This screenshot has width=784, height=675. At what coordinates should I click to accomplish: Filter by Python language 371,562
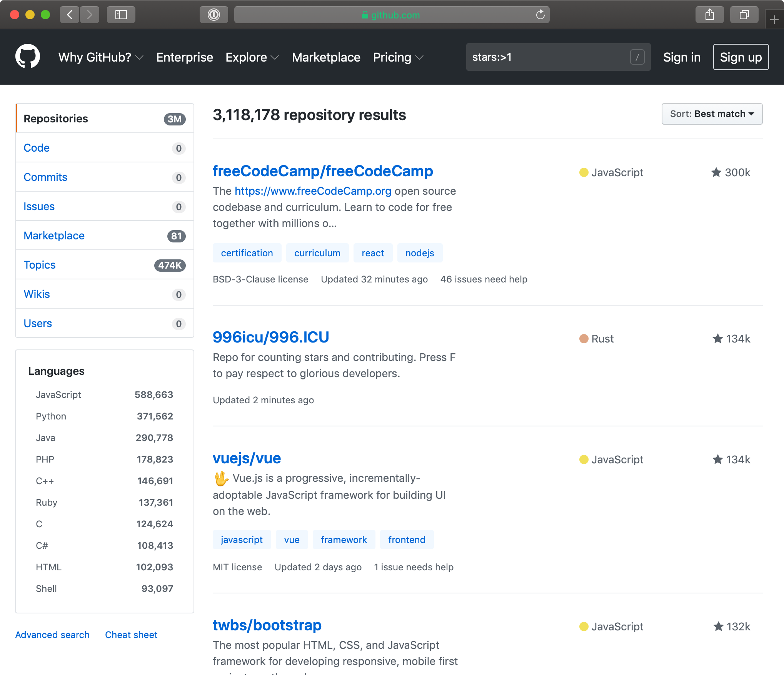(x=105, y=416)
